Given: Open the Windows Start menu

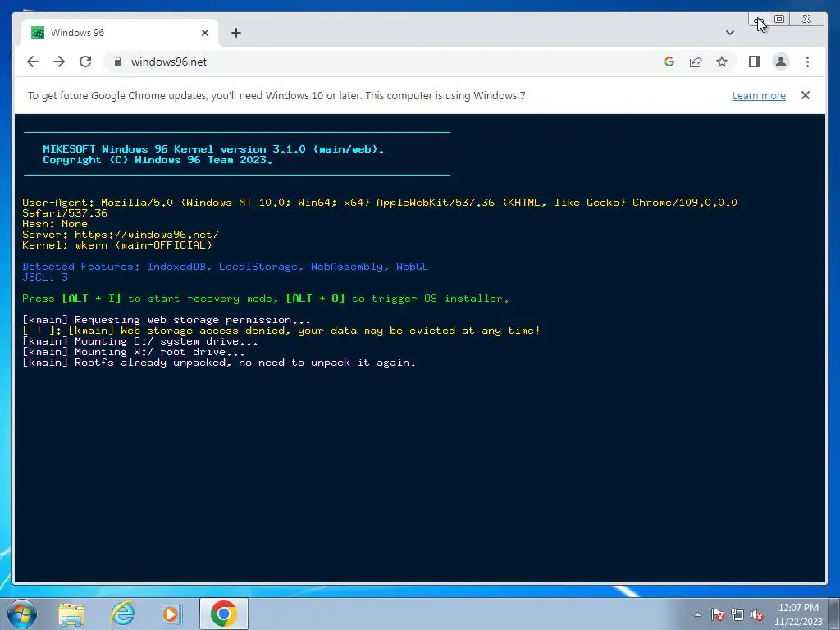Looking at the screenshot, I should pos(21,614).
